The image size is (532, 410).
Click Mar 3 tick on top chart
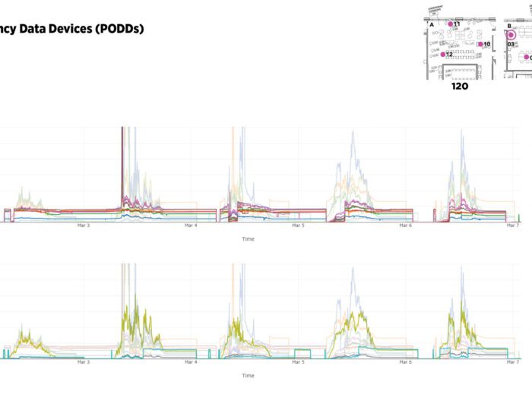point(83,225)
